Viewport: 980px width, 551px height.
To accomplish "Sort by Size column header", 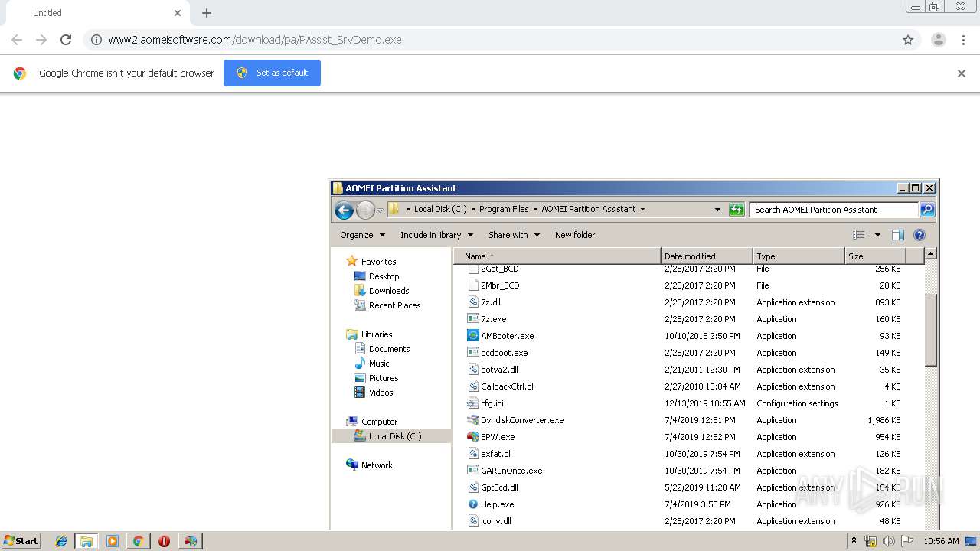I will (x=875, y=256).
